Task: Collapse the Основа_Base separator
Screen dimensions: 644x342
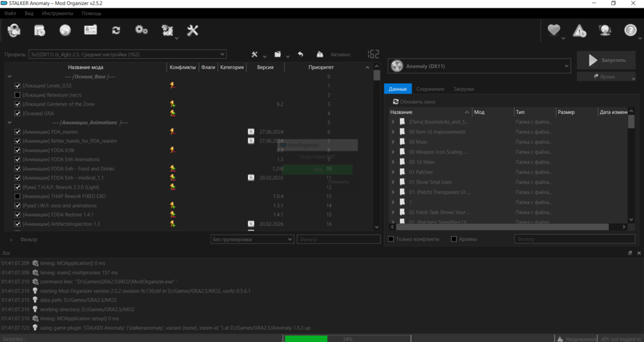Action: click(10, 77)
